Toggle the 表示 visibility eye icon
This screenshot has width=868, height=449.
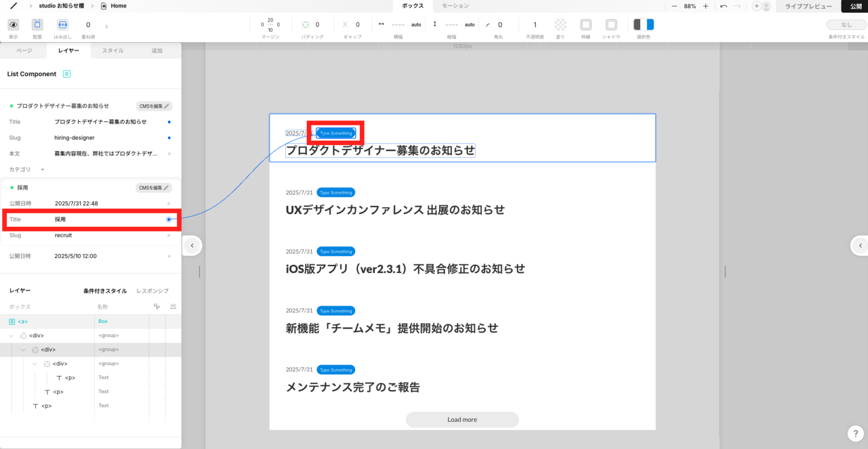(13, 25)
